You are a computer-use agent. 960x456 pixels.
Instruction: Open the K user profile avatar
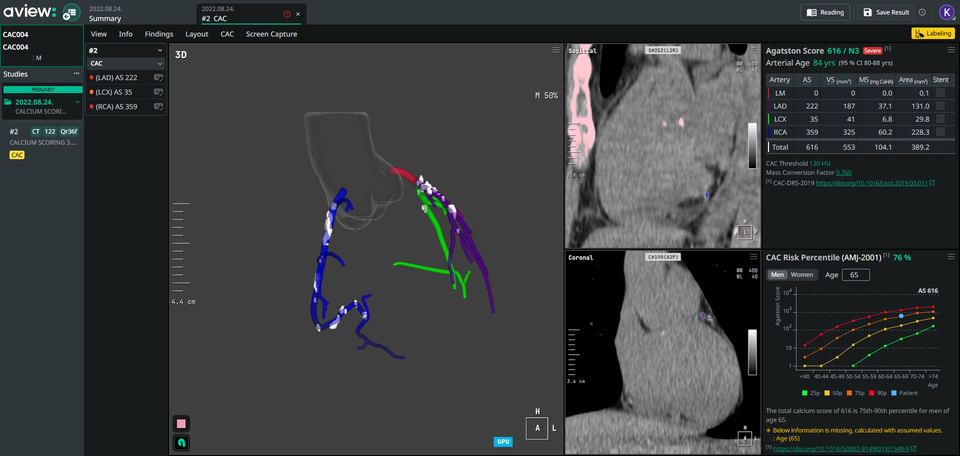[x=947, y=12]
